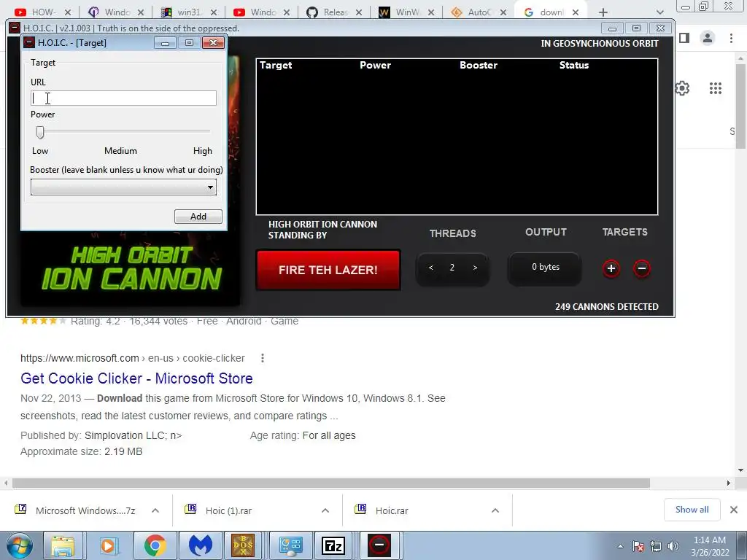Open the Chrome profile avatar icon
Screen dimensions: 747x560
pos(708,38)
